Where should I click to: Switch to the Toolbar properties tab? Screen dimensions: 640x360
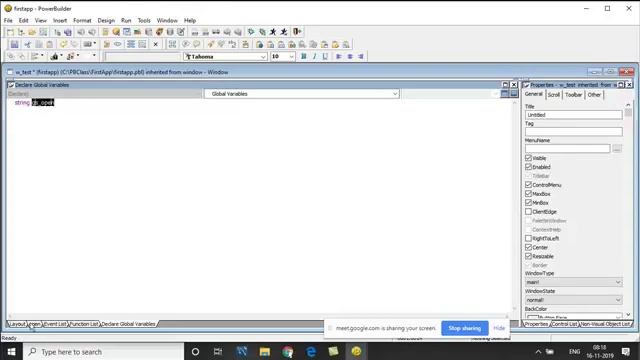tap(573, 95)
